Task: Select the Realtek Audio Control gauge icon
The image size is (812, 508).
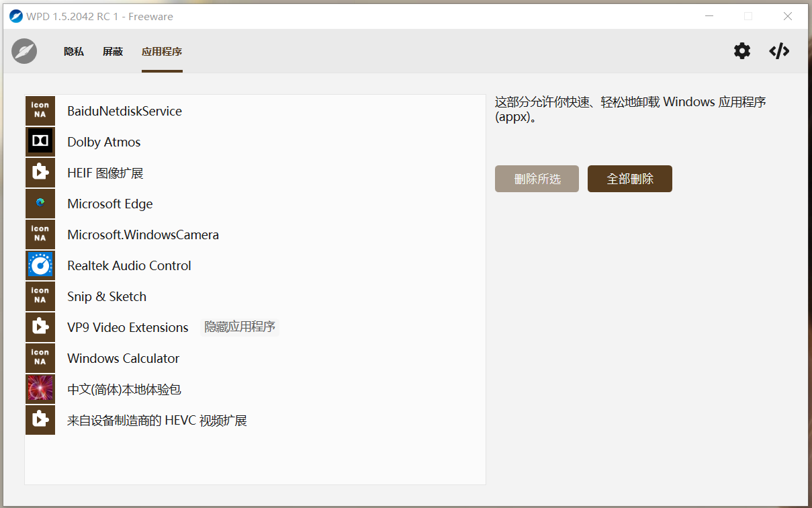Action: pyautogui.click(x=40, y=265)
